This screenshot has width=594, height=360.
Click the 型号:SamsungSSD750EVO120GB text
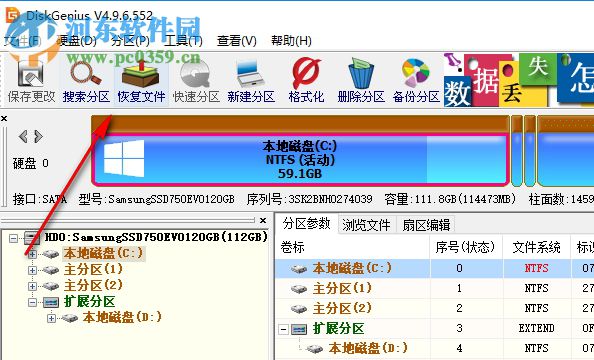click(x=156, y=199)
